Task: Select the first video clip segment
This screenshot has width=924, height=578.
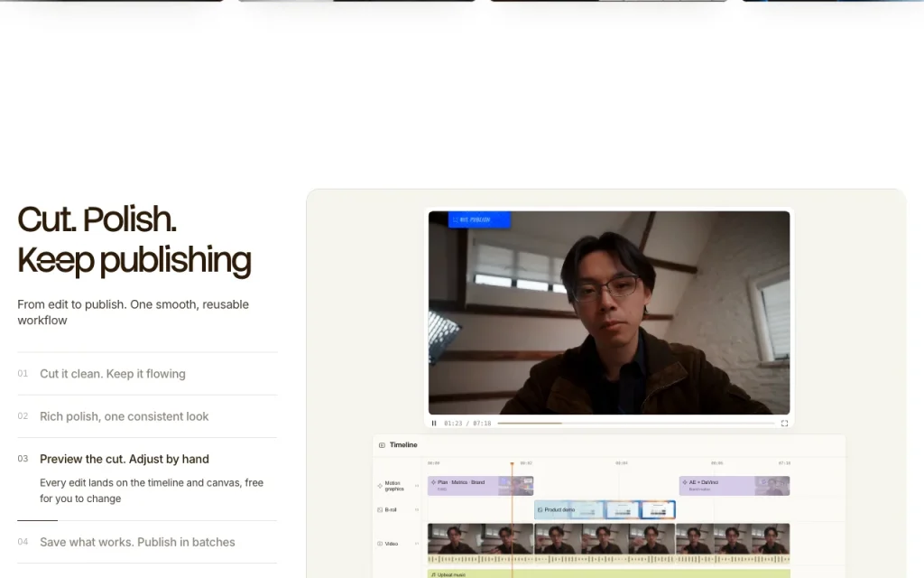Action: click(480, 538)
